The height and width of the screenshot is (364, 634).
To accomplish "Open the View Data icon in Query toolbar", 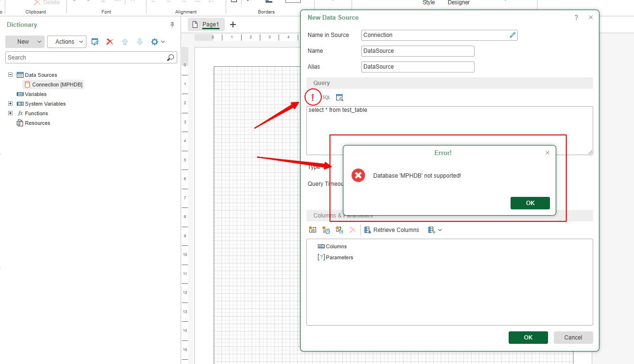I will 340,97.
